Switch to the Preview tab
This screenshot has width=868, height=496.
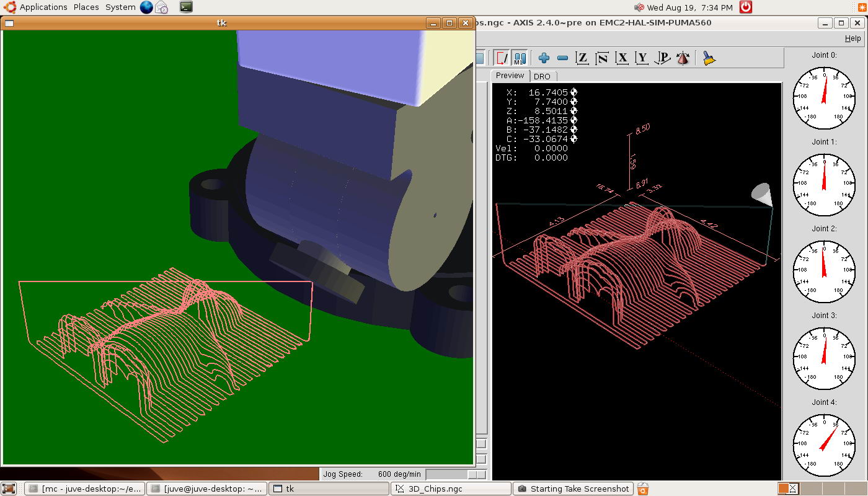pos(510,76)
